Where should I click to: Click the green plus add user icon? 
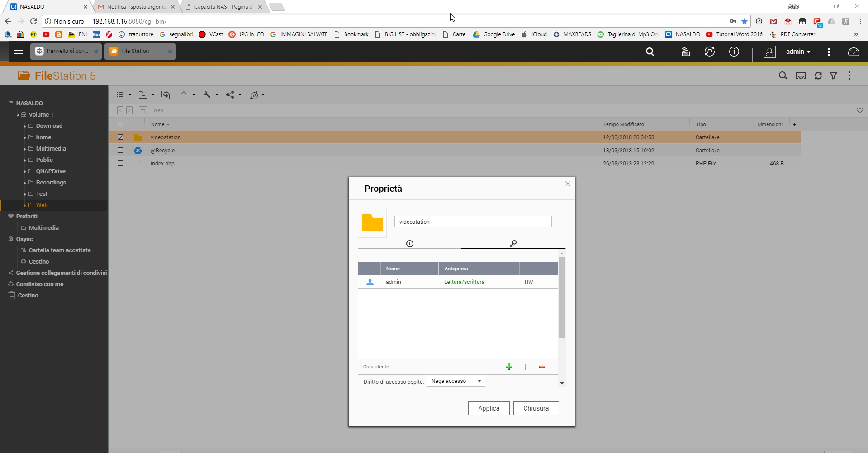coord(509,367)
